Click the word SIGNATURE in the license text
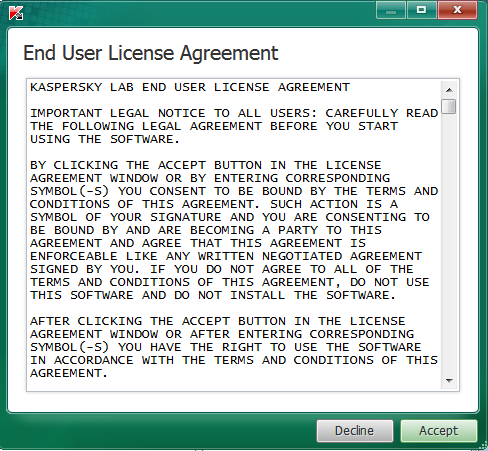The image size is (488, 451). point(186,217)
